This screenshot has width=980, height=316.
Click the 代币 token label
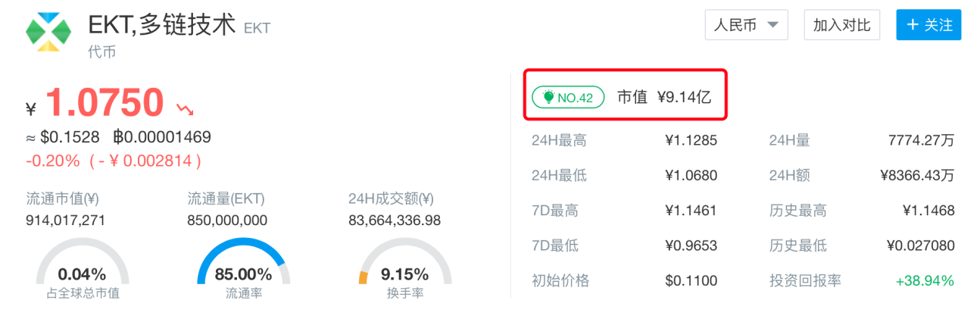[x=102, y=52]
